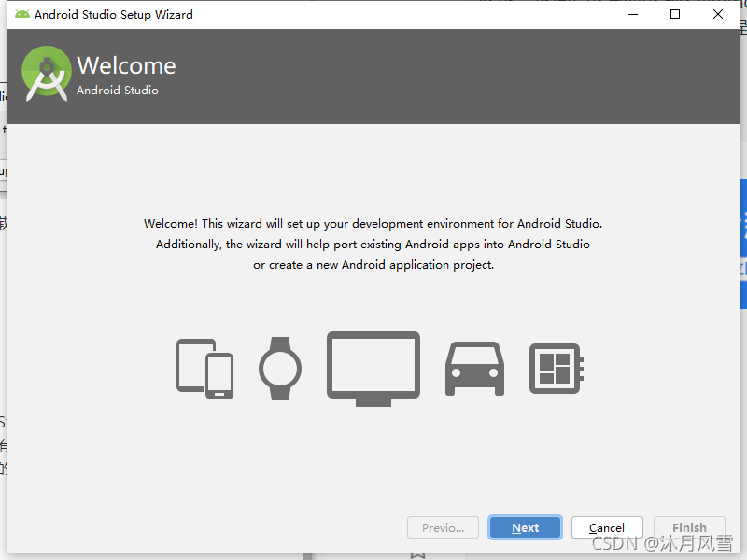The image size is (747, 560).
Task: Click the Android Studio compass logo
Action: [46, 74]
